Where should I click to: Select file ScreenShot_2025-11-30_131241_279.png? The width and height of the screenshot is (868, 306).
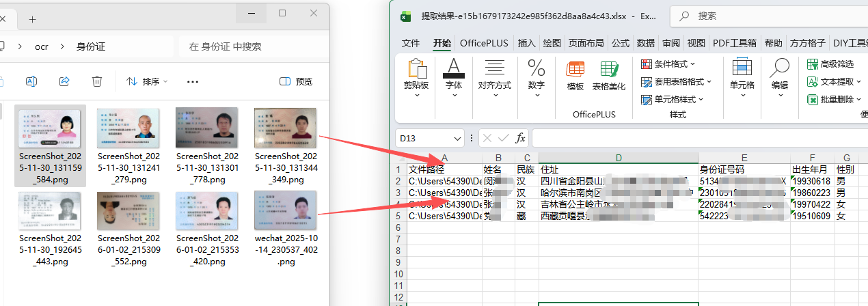point(129,146)
